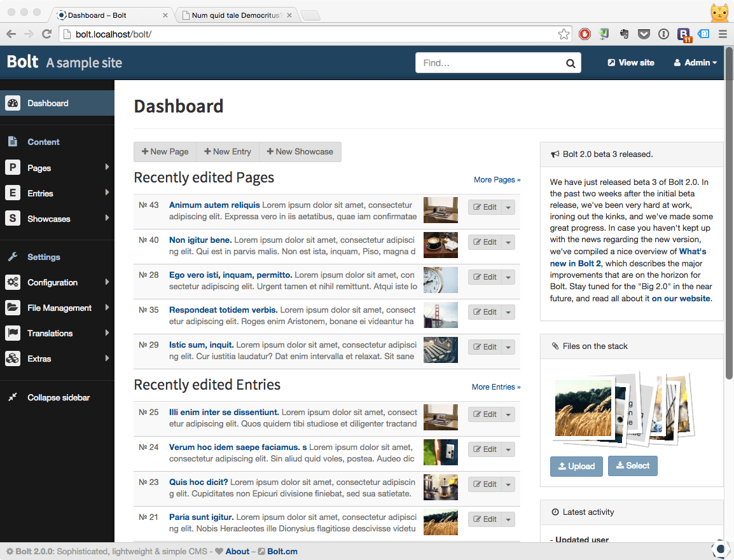Click the Pocket extension icon
Image resolution: width=734 pixels, height=560 pixels.
tap(644, 34)
